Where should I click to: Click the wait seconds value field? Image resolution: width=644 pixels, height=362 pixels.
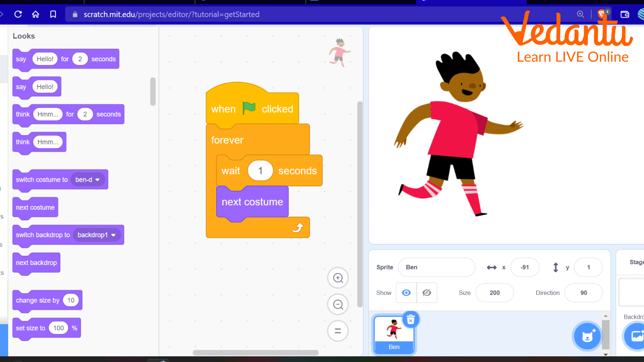tap(260, 171)
